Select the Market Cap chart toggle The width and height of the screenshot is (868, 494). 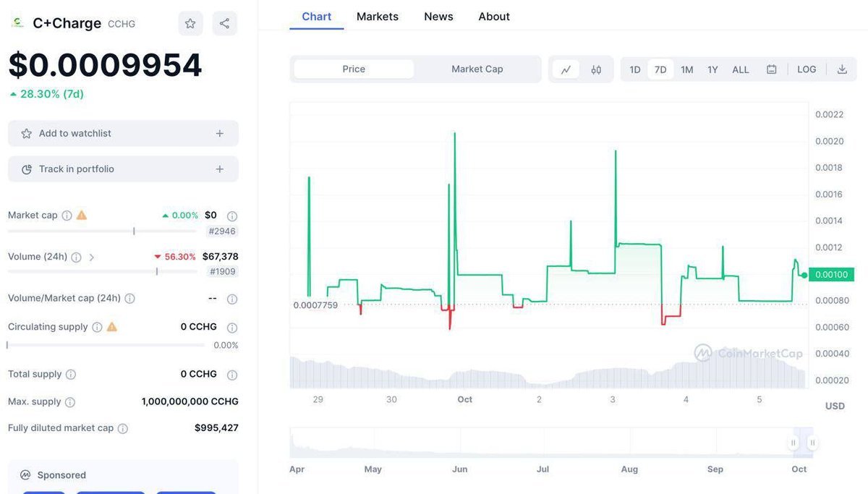coord(477,69)
